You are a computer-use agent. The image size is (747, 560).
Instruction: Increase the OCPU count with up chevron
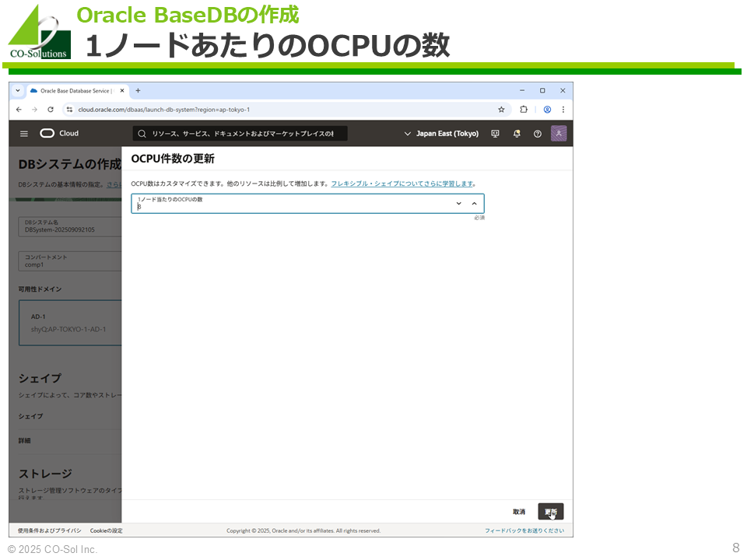(x=474, y=203)
